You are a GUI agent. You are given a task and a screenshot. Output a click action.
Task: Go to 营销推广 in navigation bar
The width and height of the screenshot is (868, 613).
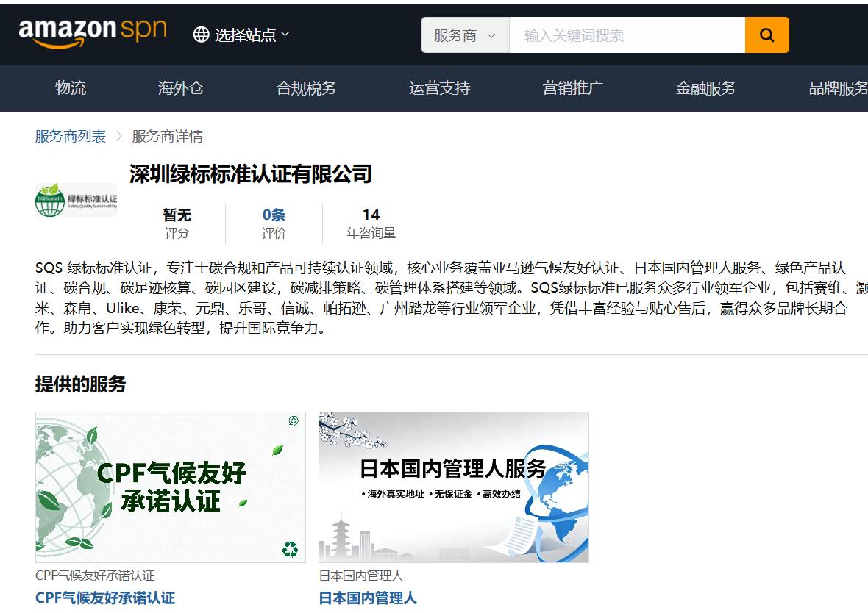pos(572,88)
